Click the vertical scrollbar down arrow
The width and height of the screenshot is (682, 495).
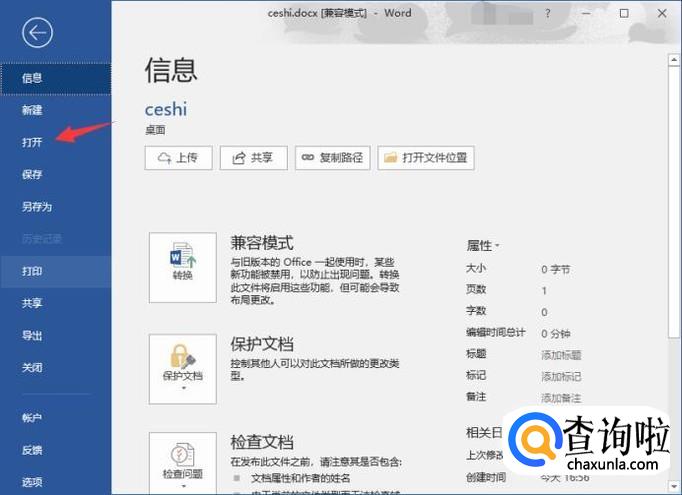click(x=674, y=485)
